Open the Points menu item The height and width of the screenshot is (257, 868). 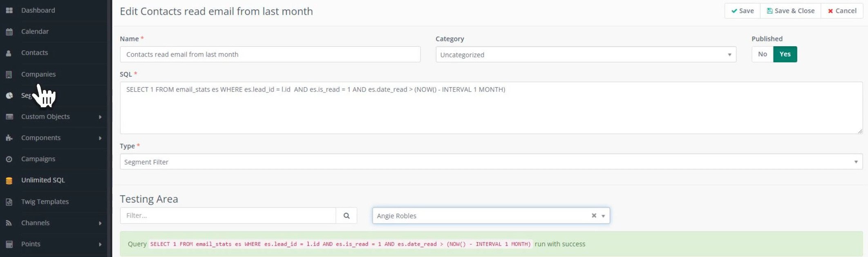31,244
